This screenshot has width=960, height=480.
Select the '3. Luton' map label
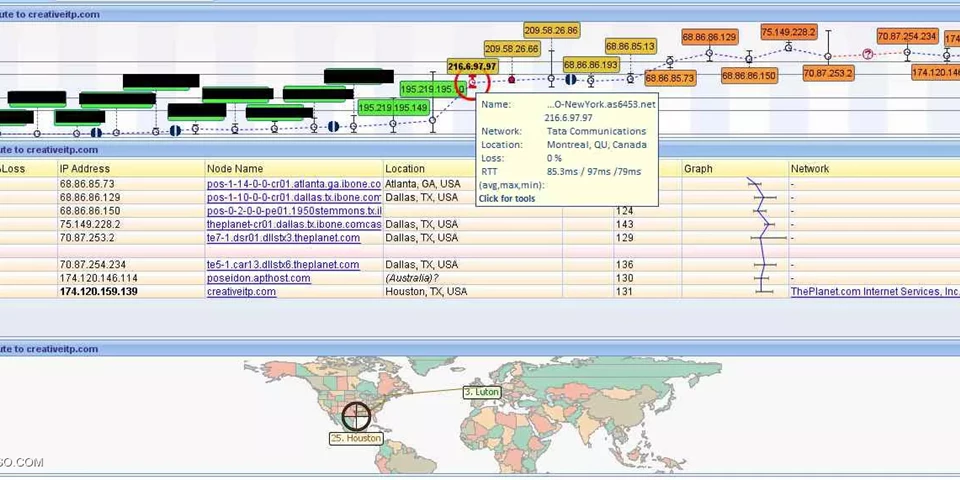[481, 392]
